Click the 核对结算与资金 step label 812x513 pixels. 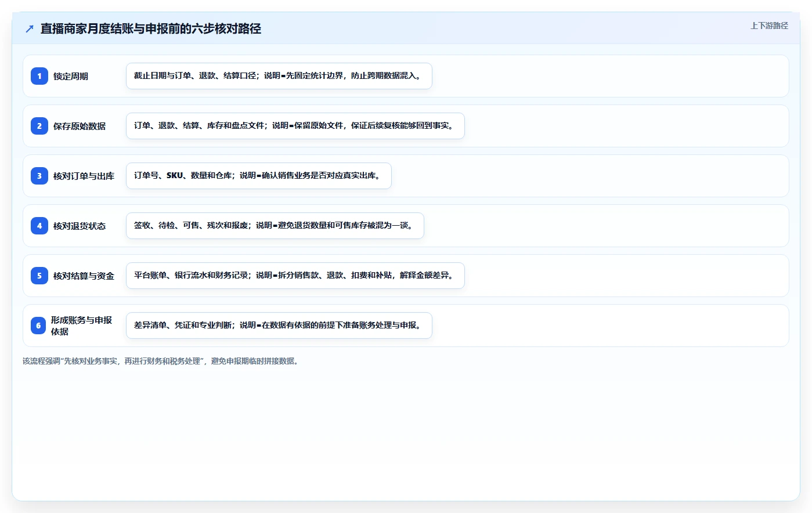point(84,276)
